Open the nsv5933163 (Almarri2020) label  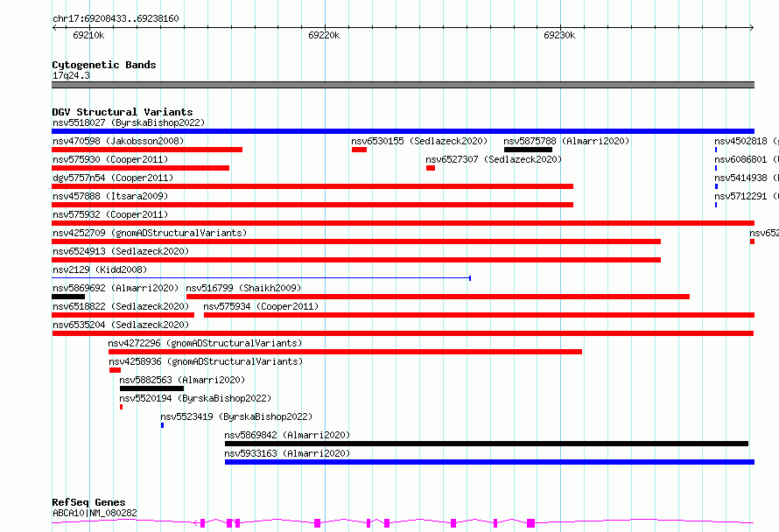coord(287,453)
